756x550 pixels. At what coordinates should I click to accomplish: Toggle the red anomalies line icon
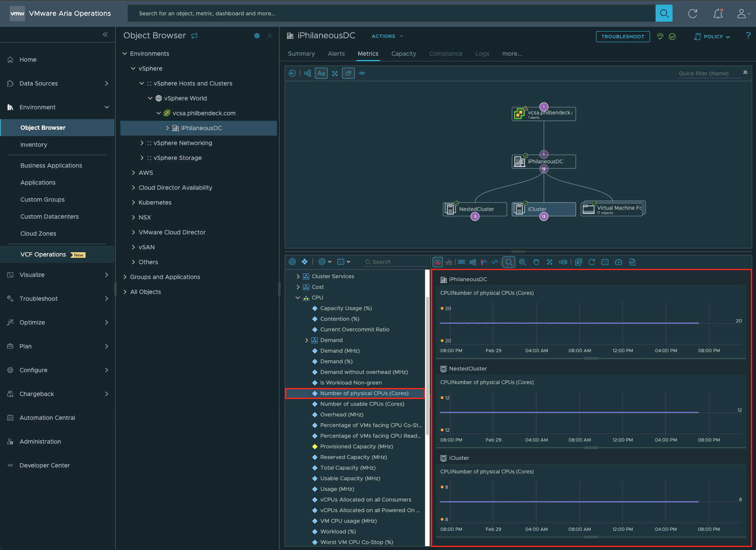point(484,262)
